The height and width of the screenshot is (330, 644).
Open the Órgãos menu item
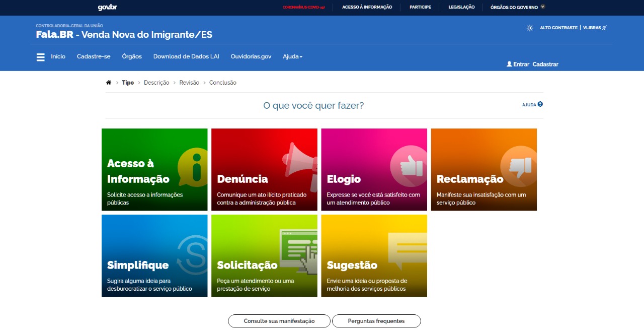[132, 56]
